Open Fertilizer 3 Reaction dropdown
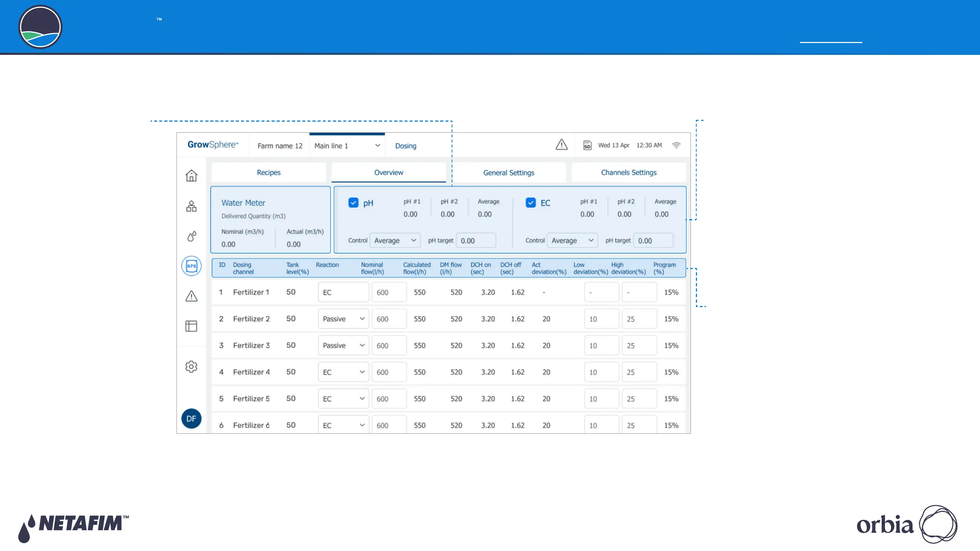 343,345
